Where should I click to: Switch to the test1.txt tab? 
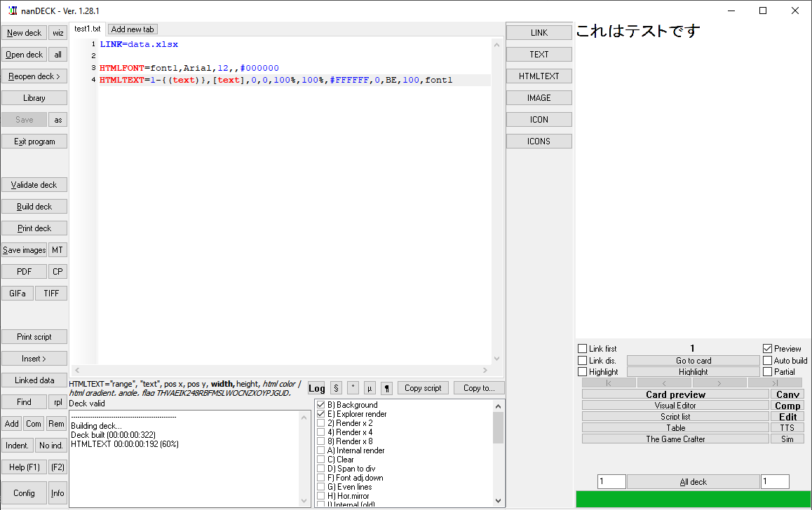click(88, 29)
